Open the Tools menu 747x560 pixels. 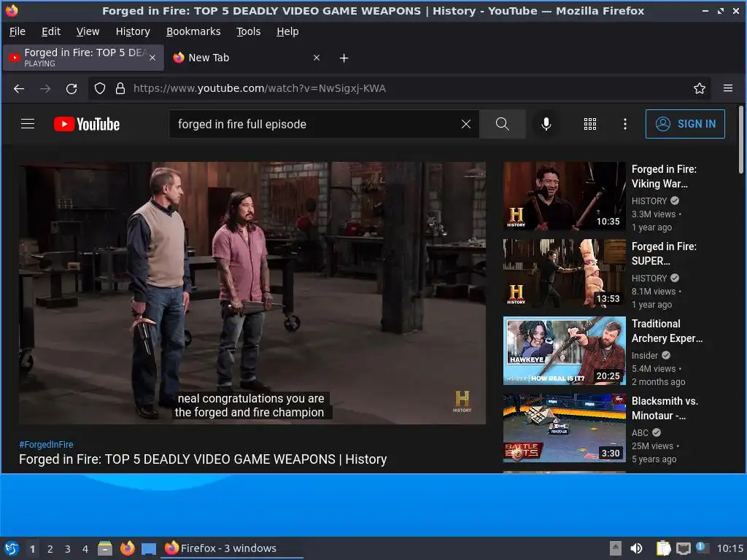pos(248,31)
